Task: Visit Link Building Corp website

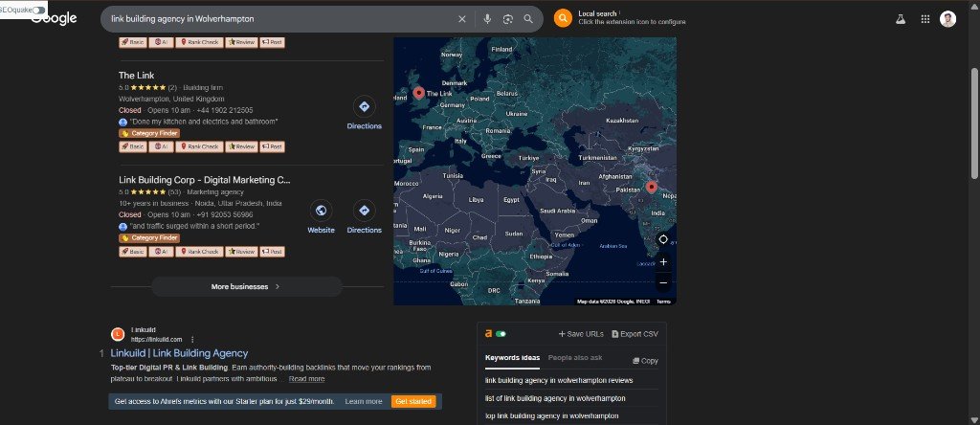Action: click(x=321, y=217)
